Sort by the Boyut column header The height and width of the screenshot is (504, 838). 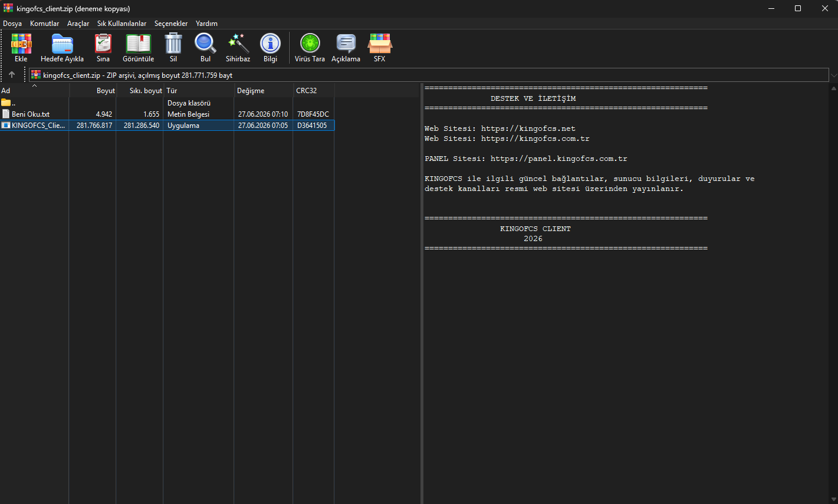coord(93,90)
